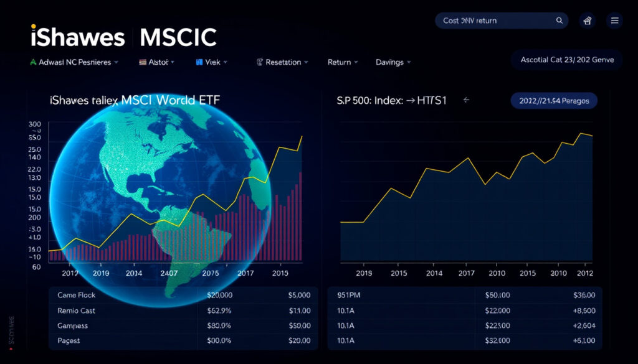This screenshot has width=638, height=364.
Task: Click the S.P 500: Index title
Action: pyautogui.click(x=369, y=100)
